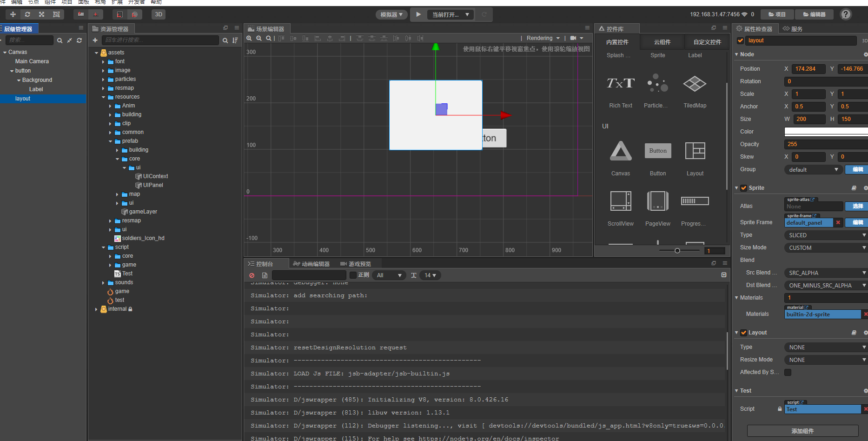This screenshot has height=441, width=868.
Task: Zoom in the scene editor view
Action: pos(249,38)
